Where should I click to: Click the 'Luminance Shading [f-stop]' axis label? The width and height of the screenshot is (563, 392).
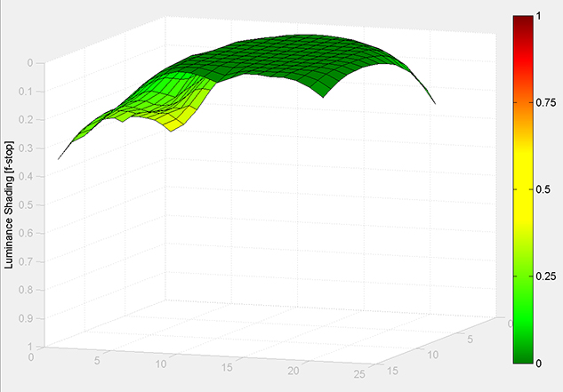(9, 204)
